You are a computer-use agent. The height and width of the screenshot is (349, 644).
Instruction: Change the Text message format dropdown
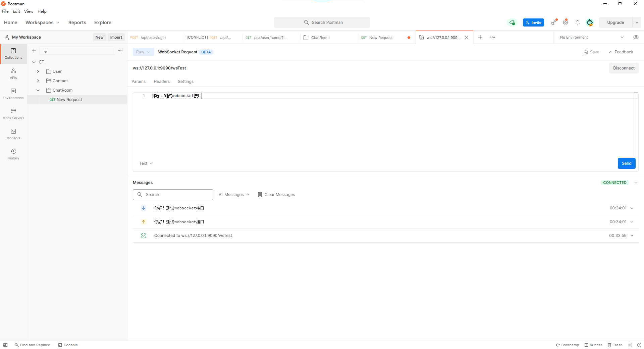[146, 163]
